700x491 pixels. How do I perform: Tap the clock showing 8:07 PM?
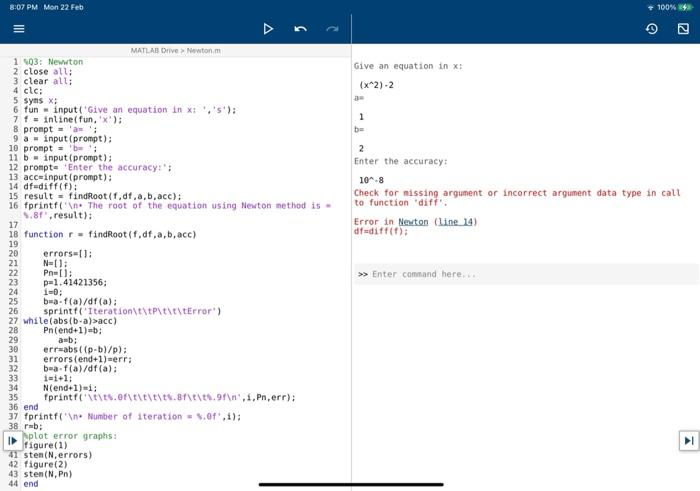[x=24, y=7]
